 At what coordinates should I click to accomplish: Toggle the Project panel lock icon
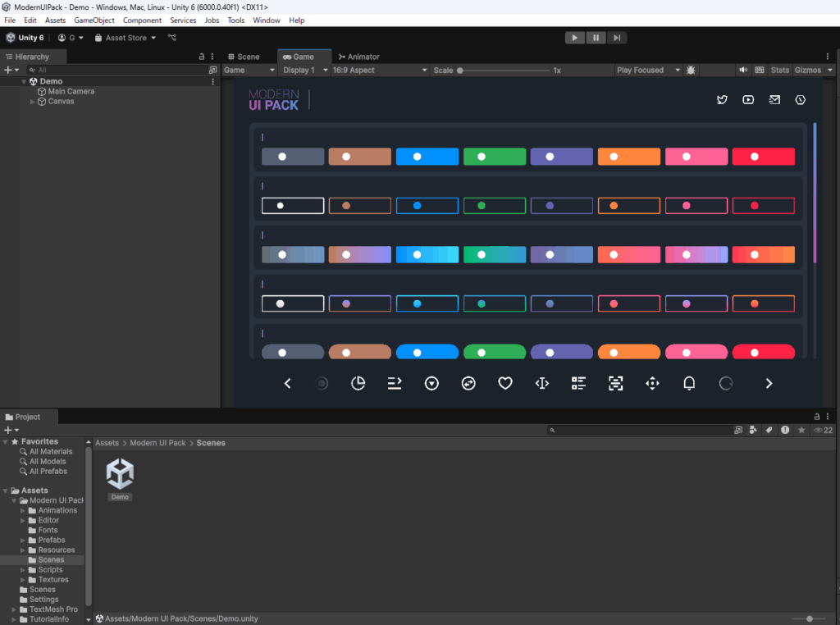click(x=816, y=416)
